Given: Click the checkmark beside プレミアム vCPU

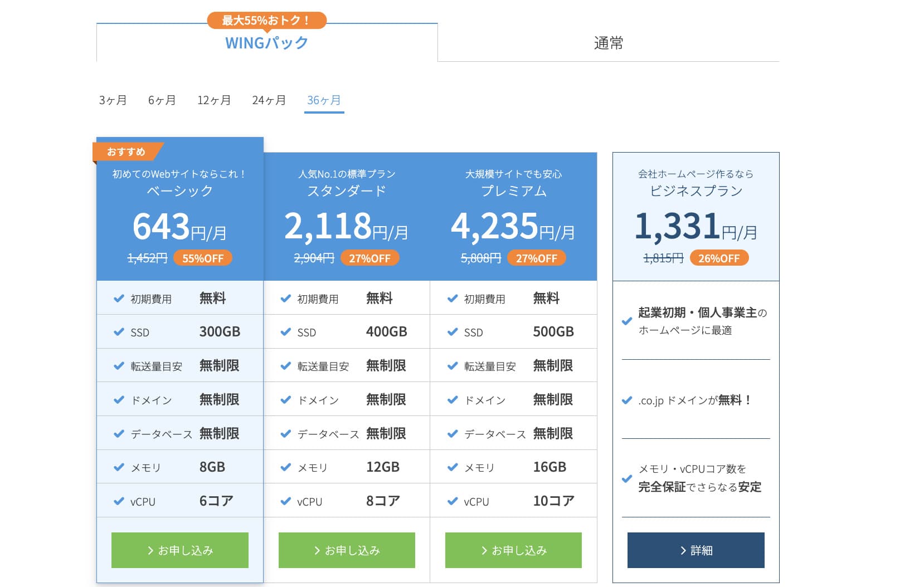Looking at the screenshot, I should (x=453, y=501).
